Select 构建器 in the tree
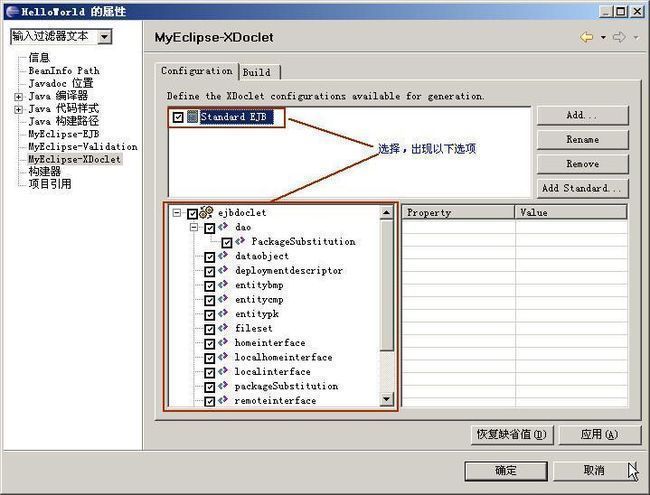This screenshot has width=650, height=495. click(x=44, y=171)
